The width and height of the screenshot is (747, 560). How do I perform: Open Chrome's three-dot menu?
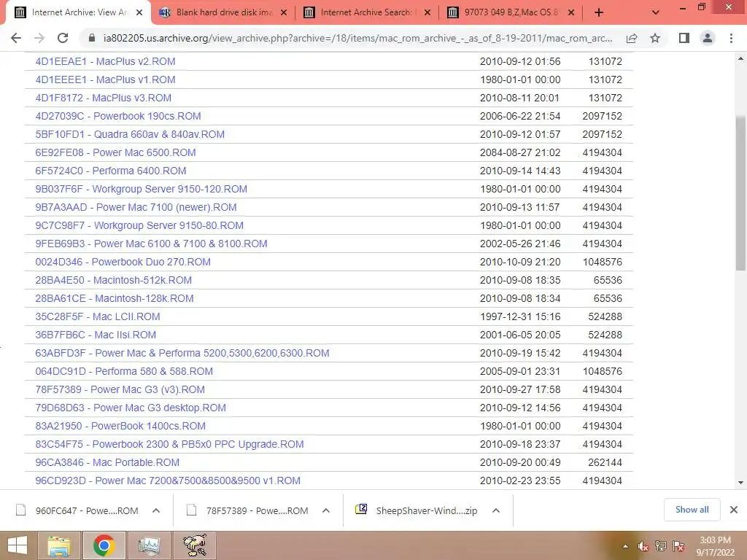(731, 38)
